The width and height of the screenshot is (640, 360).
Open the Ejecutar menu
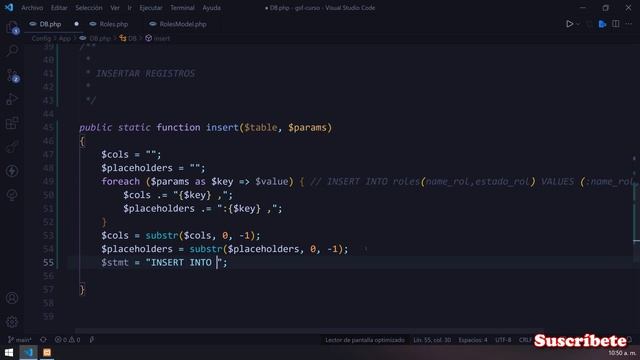pyautogui.click(x=151, y=8)
